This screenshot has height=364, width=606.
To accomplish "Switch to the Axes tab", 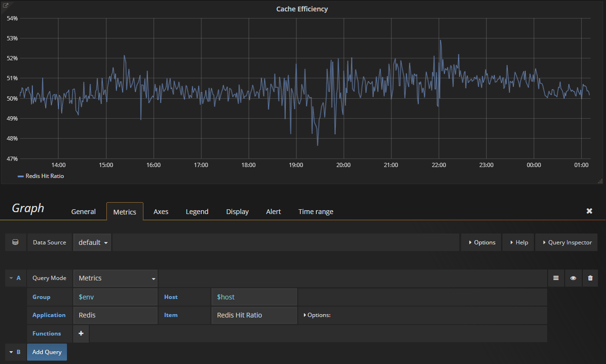I will pyautogui.click(x=161, y=212).
